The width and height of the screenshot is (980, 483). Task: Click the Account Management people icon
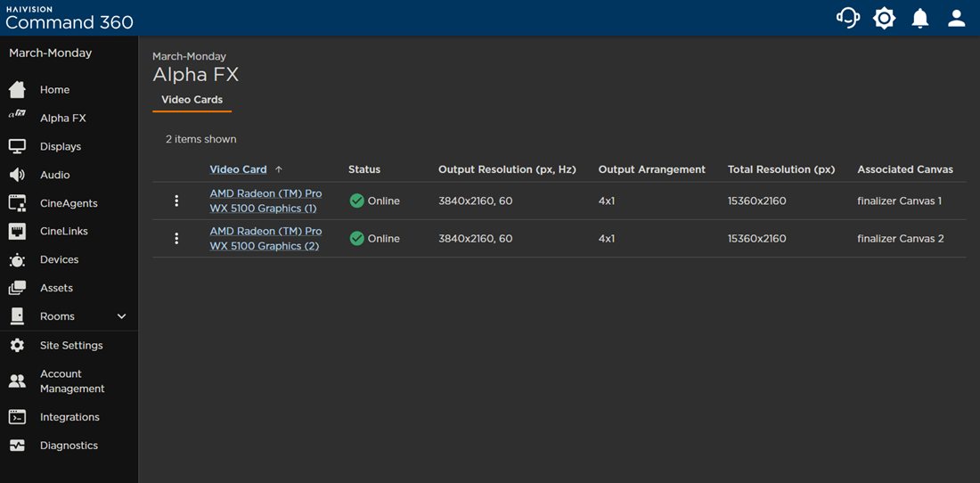(18, 381)
